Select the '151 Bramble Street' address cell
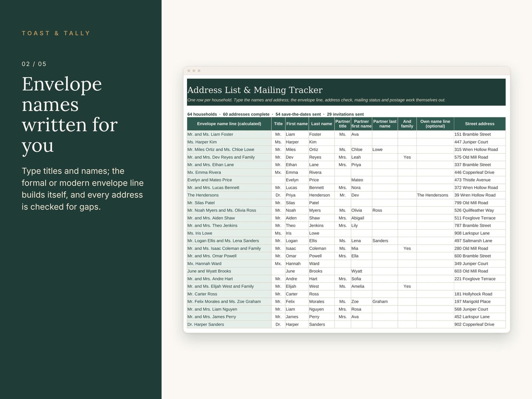The height and width of the screenshot is (399, 532). click(480, 135)
